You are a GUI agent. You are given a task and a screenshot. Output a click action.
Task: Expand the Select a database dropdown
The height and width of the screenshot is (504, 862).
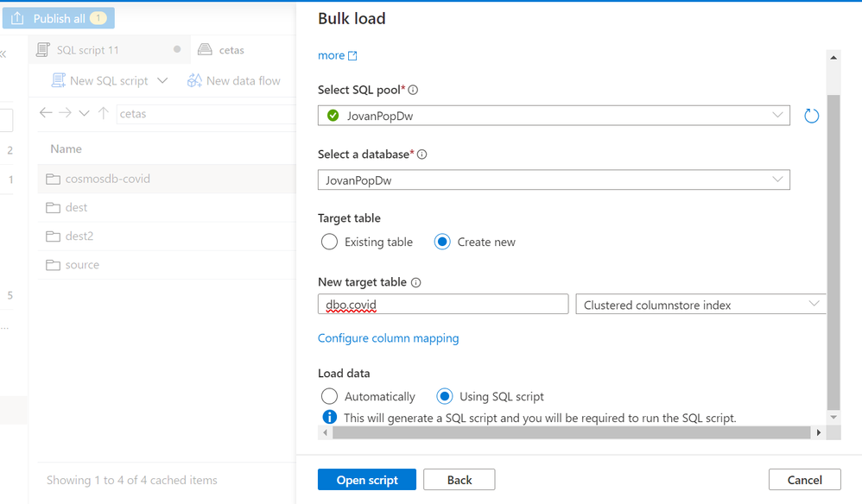(553, 180)
